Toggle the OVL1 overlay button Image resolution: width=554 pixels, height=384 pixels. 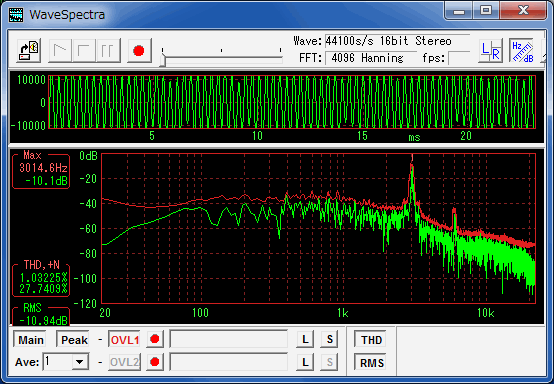[x=124, y=340]
